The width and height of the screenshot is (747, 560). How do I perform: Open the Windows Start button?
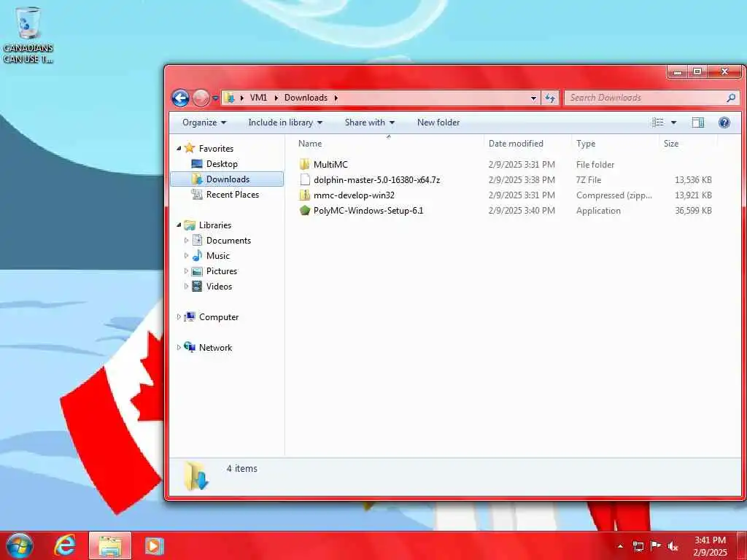tap(20, 546)
